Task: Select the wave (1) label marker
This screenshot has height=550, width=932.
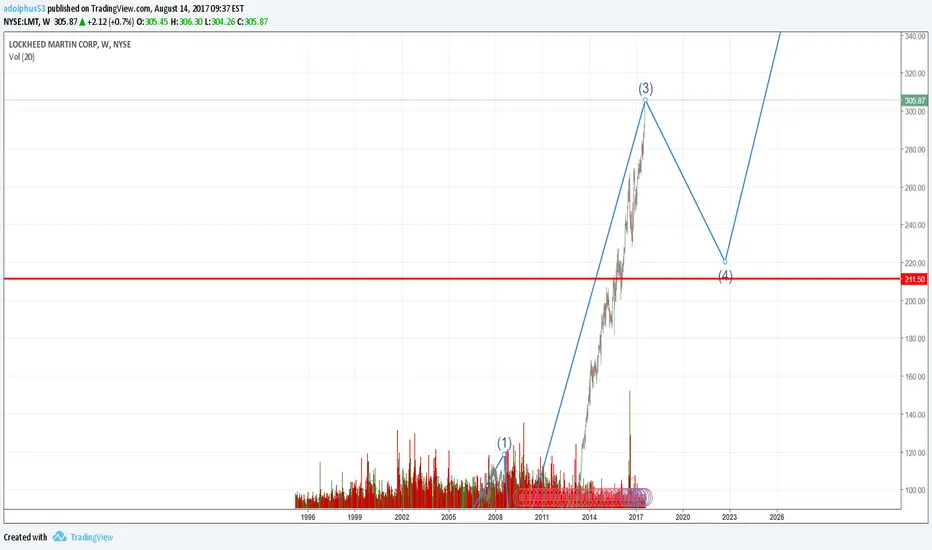Action: pyautogui.click(x=504, y=443)
